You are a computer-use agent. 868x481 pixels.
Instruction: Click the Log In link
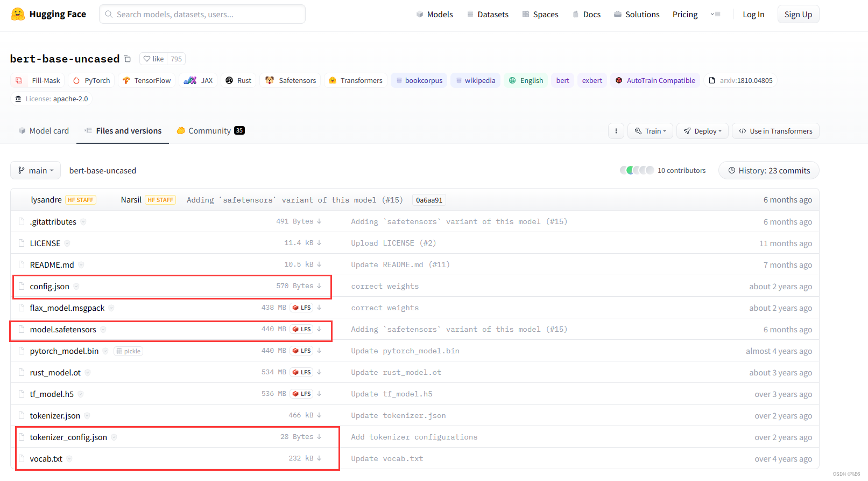[753, 15]
